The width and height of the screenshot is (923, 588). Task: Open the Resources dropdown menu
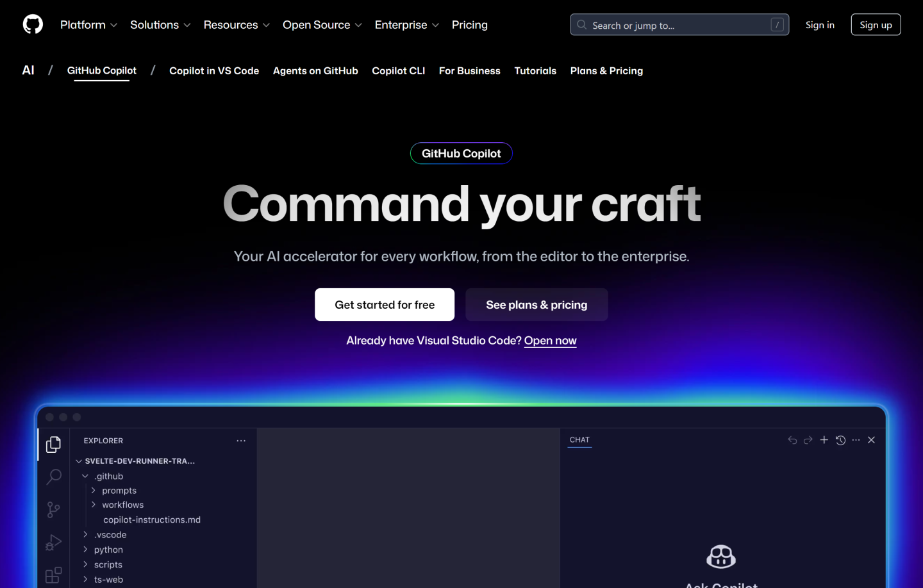237,25
